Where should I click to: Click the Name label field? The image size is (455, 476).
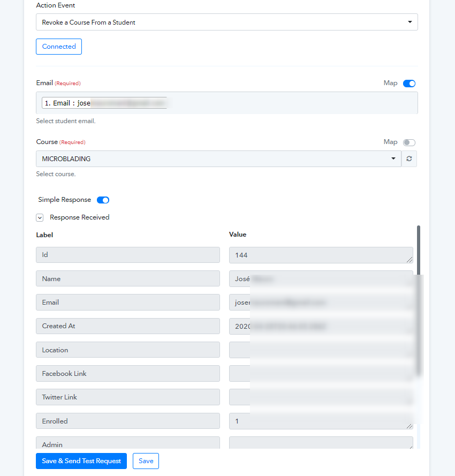point(128,278)
